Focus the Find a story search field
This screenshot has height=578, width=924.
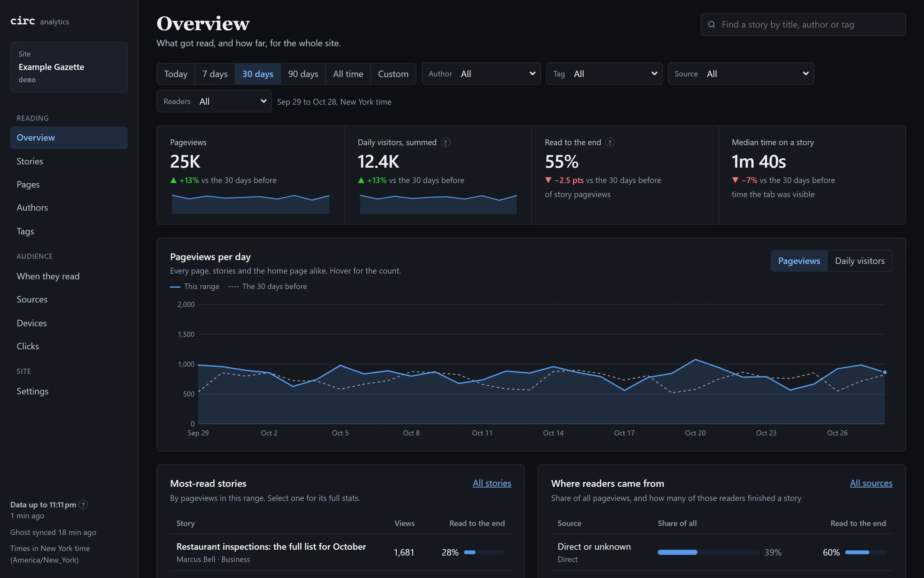coord(803,24)
